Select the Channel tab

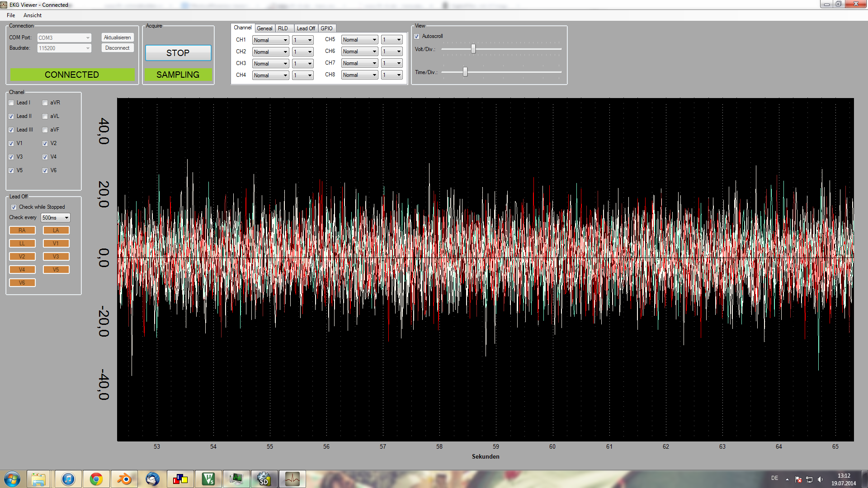pyautogui.click(x=243, y=28)
